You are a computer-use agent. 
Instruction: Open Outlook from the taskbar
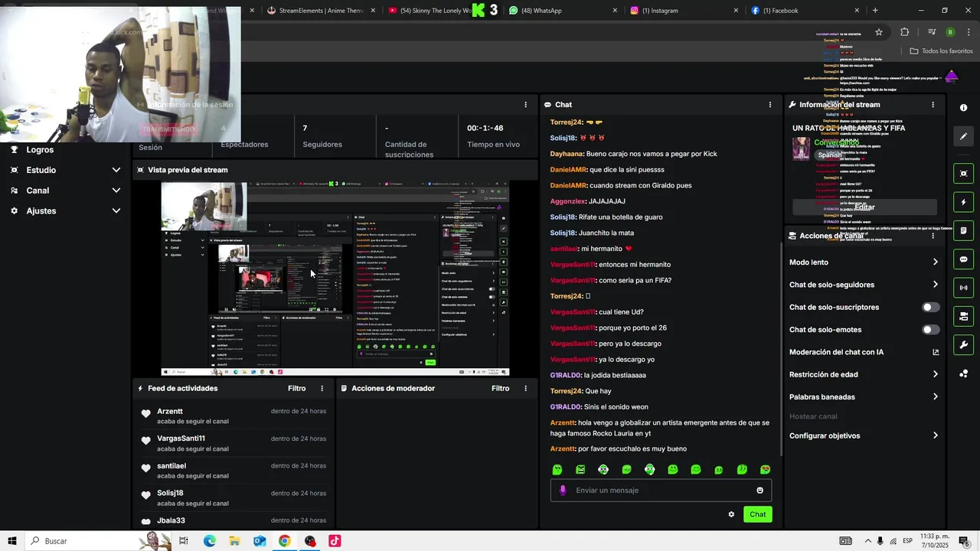point(260,541)
